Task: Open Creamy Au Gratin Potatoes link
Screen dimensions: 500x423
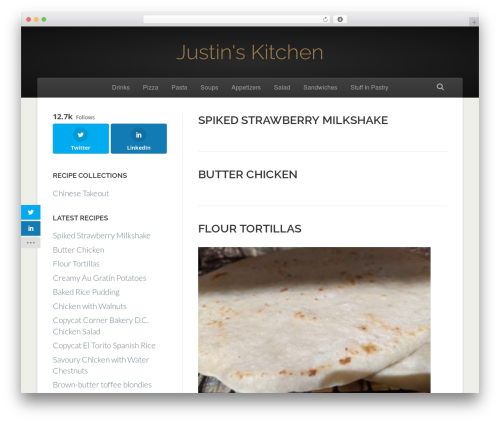Action: click(99, 278)
